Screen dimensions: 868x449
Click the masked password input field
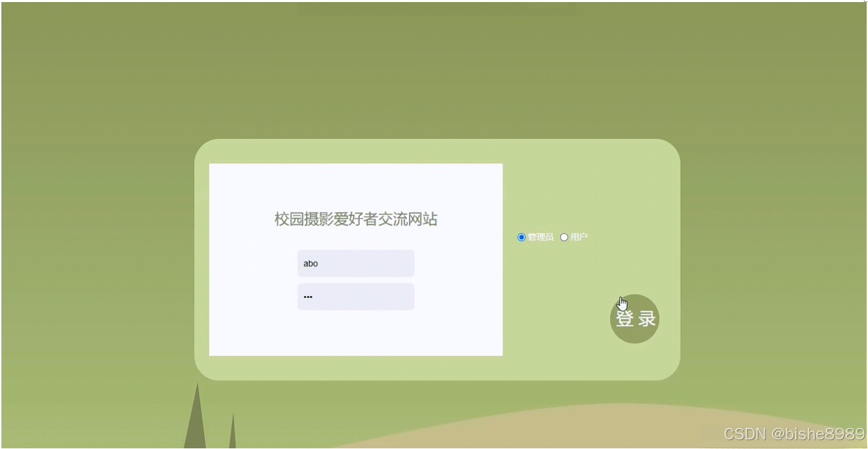click(356, 297)
